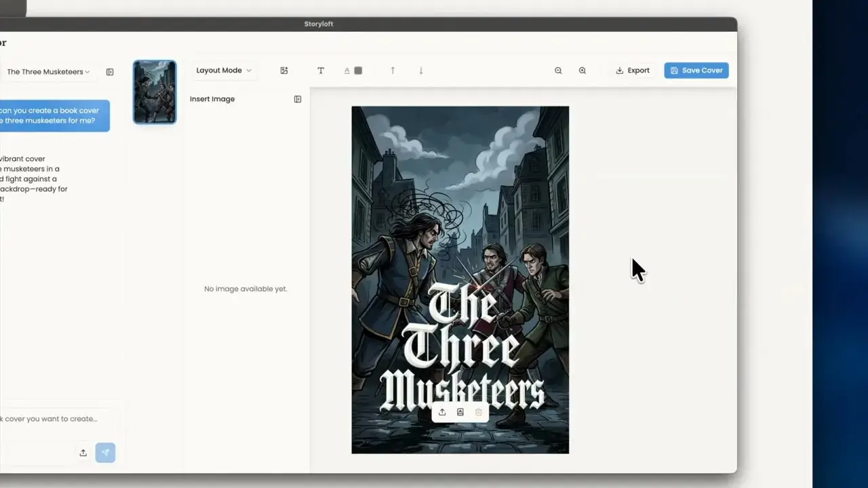Move layer up with up arrow
The width and height of the screenshot is (868, 488).
tap(392, 70)
